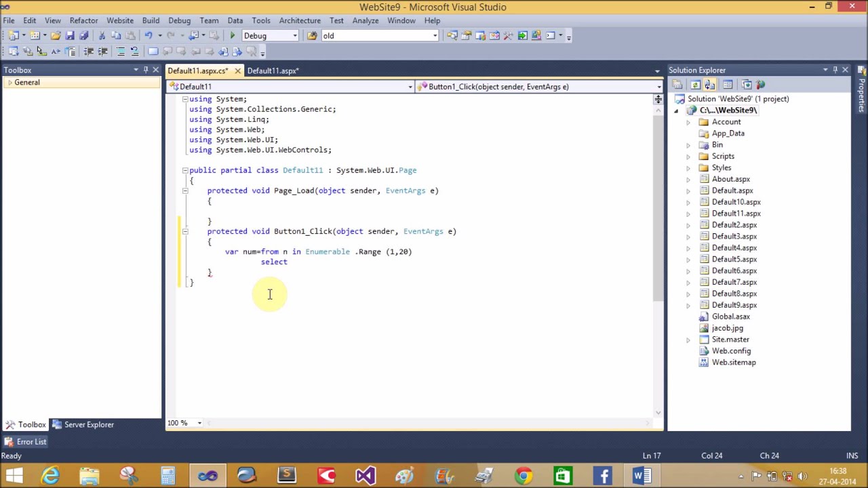Open the Button1_Click member dropdown
This screenshot has width=868, height=488.
click(658, 87)
